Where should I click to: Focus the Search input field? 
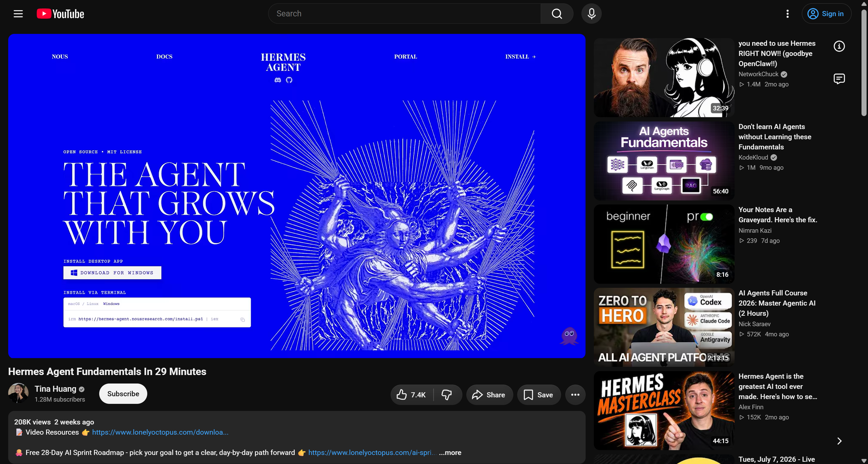pyautogui.click(x=405, y=14)
